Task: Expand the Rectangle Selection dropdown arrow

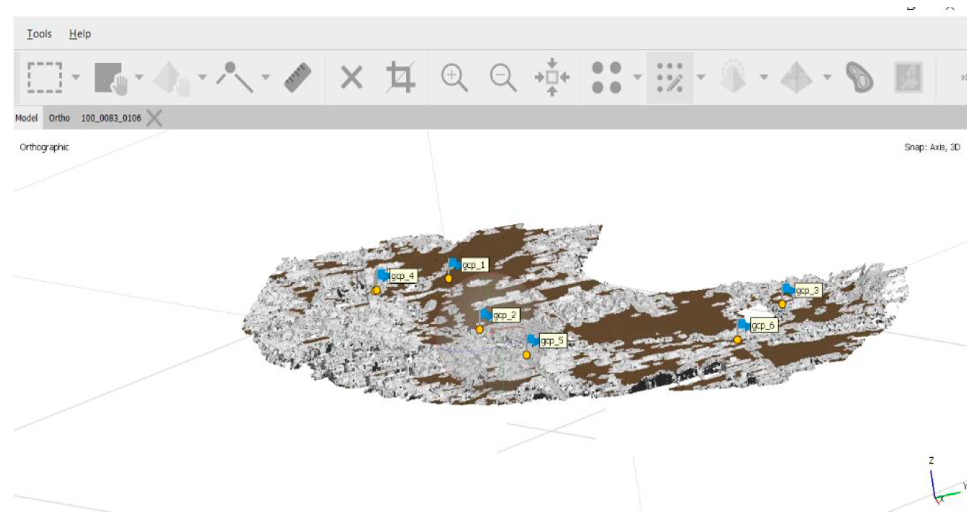Action: click(76, 78)
